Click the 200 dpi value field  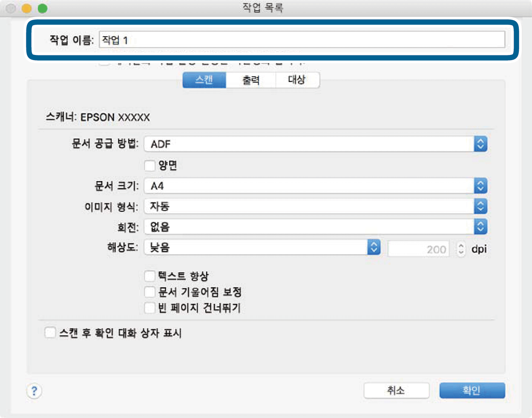click(418, 249)
